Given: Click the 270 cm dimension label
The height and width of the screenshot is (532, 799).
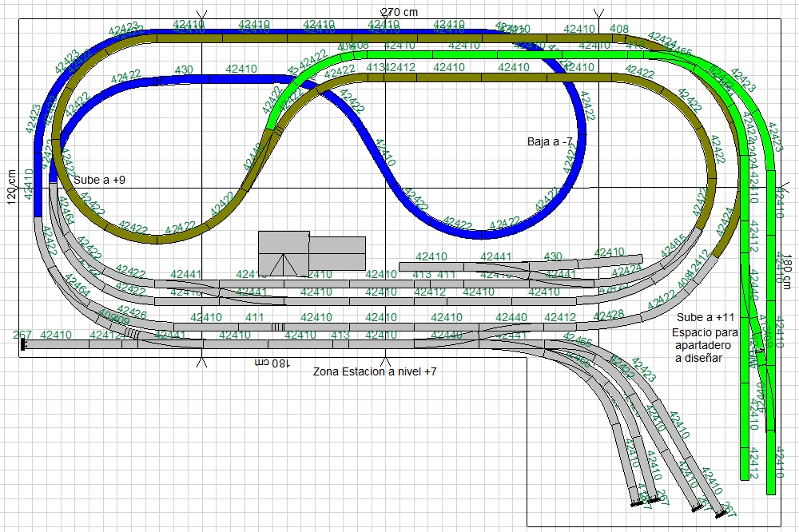Looking at the screenshot, I should [399, 12].
